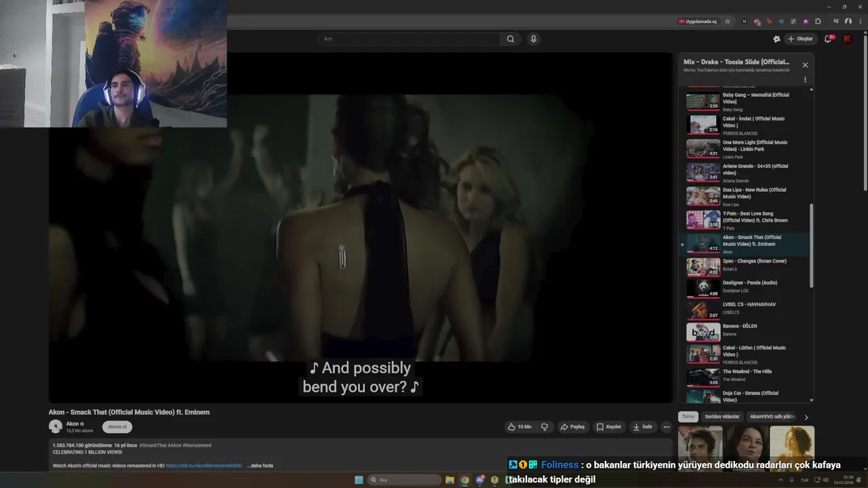Select Cakal - Lütfen in playlist
This screenshot has width=868, height=488.
point(745,354)
